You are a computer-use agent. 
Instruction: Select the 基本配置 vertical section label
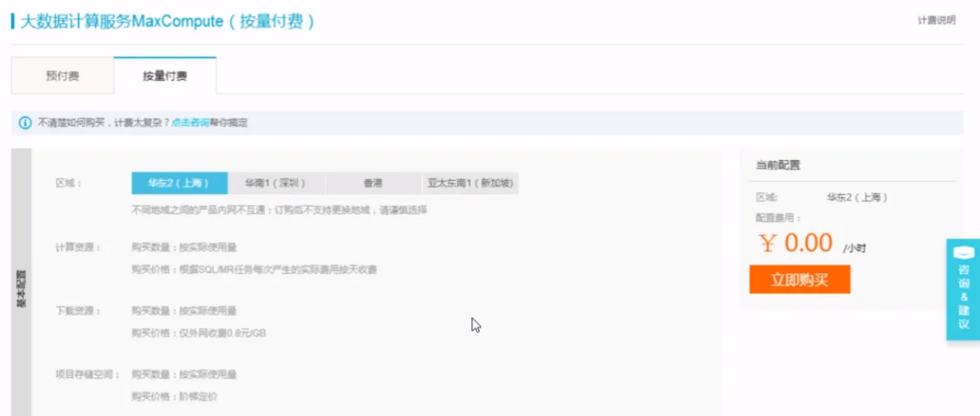(x=21, y=288)
